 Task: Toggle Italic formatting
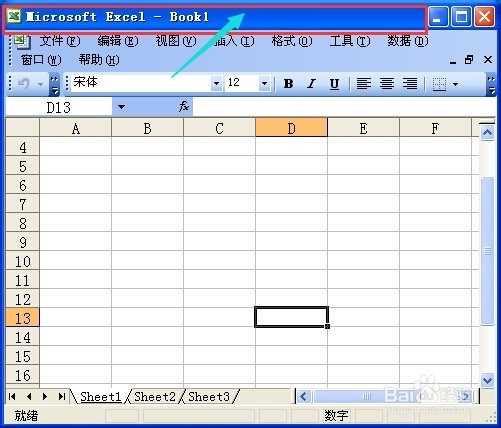click(311, 84)
